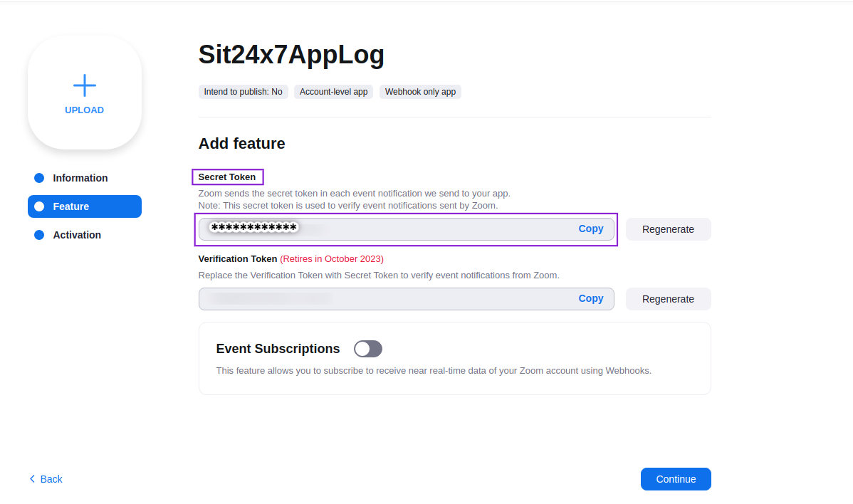
Task: Click the UPLOAD label text
Action: coord(84,110)
